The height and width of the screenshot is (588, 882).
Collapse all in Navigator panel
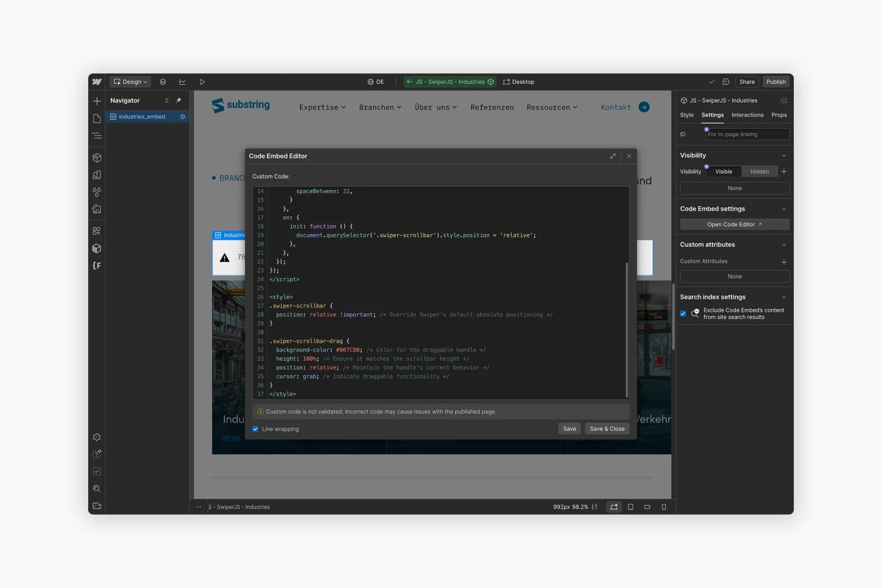click(166, 100)
